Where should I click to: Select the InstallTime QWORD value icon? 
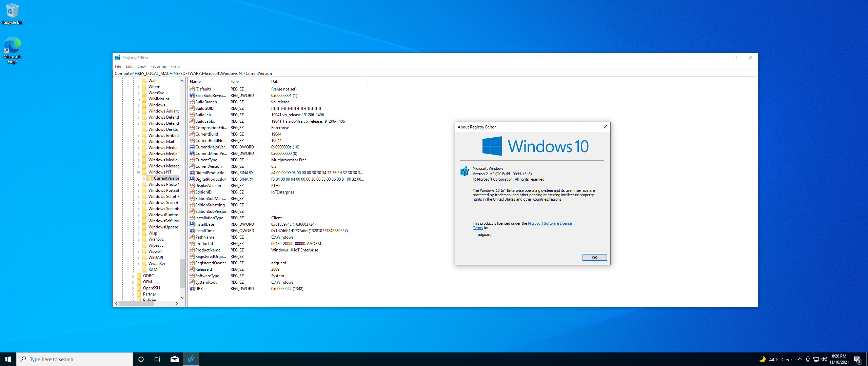click(192, 231)
